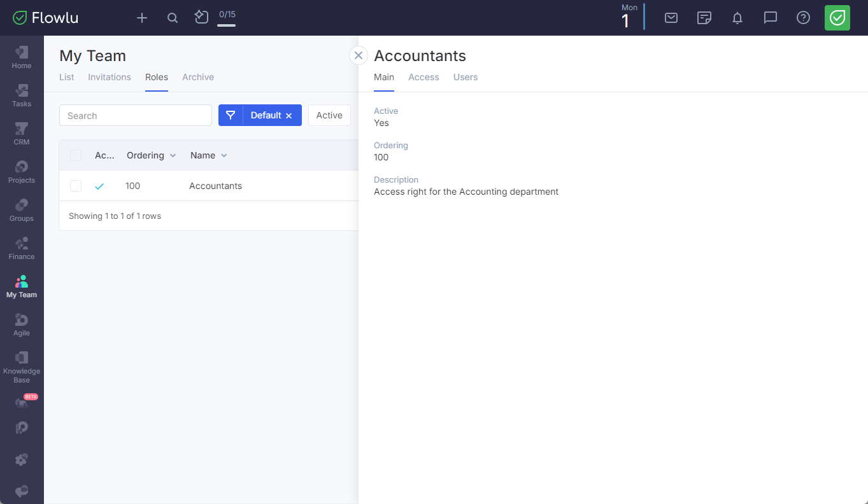Open the notes icon in the top bar
Viewport: 868px width, 504px height.
click(x=704, y=18)
